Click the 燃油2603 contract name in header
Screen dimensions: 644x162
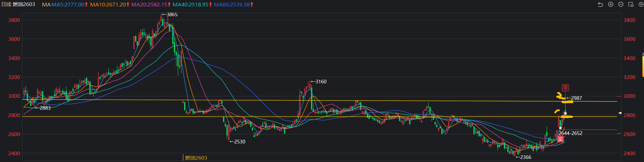point(24,4)
